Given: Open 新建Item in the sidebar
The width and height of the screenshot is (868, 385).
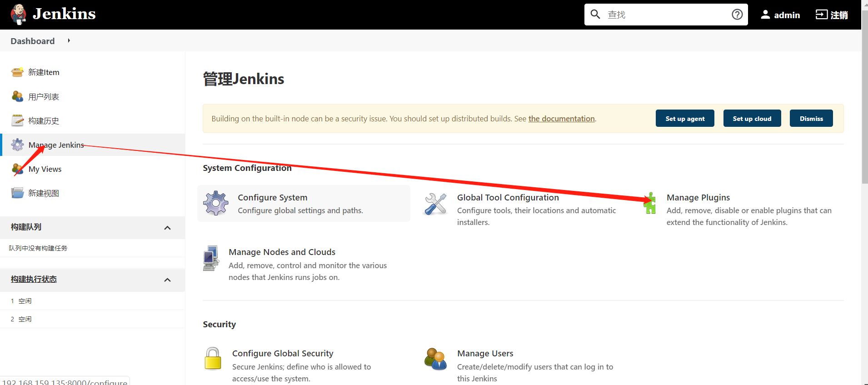Looking at the screenshot, I should pos(44,72).
